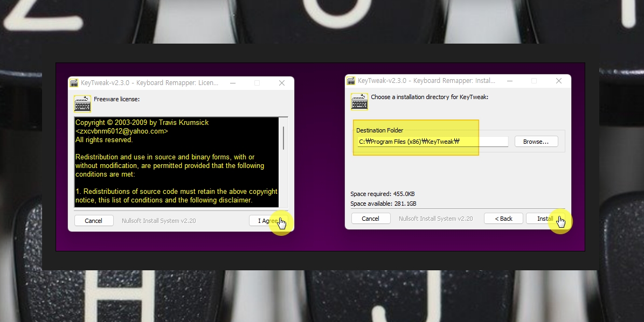Image resolution: width=644 pixels, height=322 pixels.
Task: Close the KeyTweak License window
Action: (282, 83)
